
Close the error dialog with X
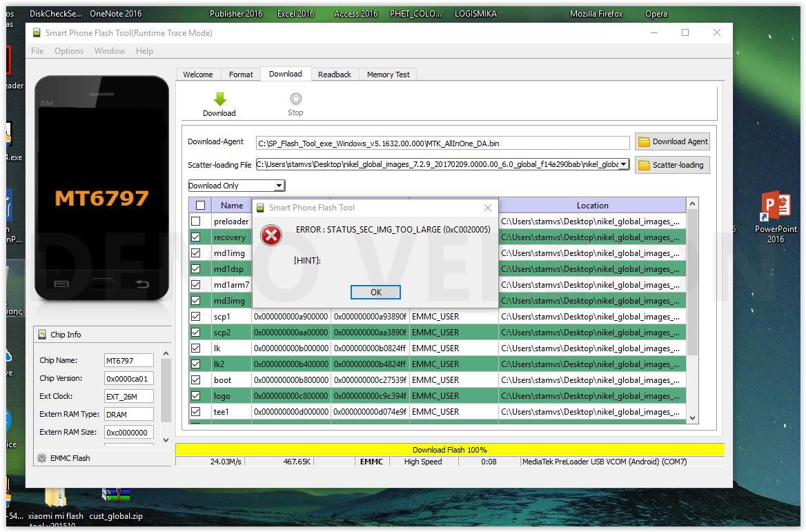(488, 208)
